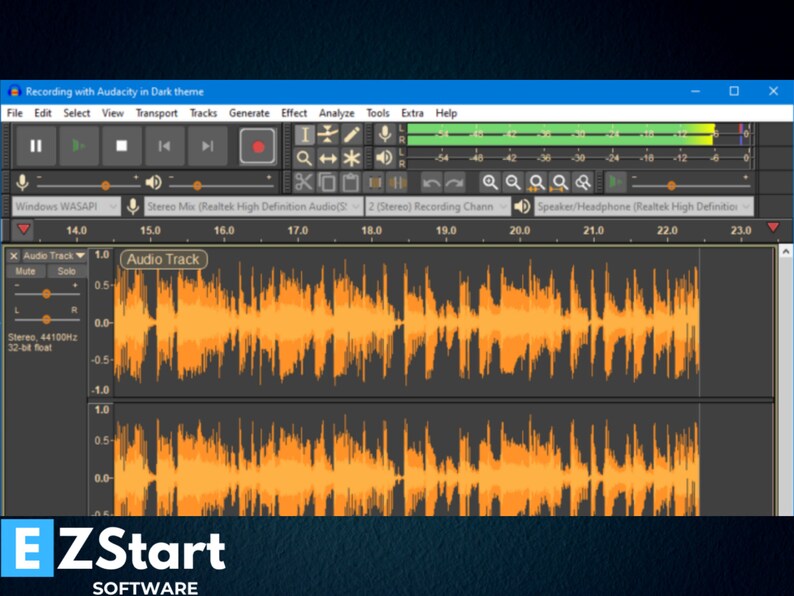Select the Envelope tool
Image resolution: width=794 pixels, height=596 pixels.
click(328, 135)
